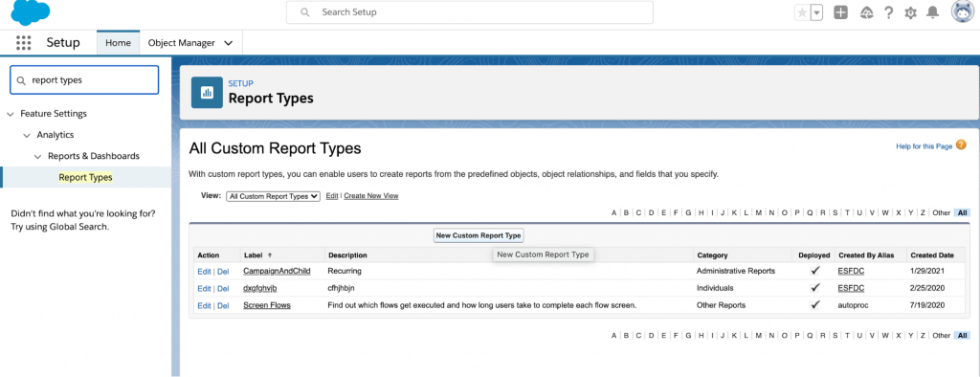
Task: Click the Edit view link
Action: click(x=332, y=196)
